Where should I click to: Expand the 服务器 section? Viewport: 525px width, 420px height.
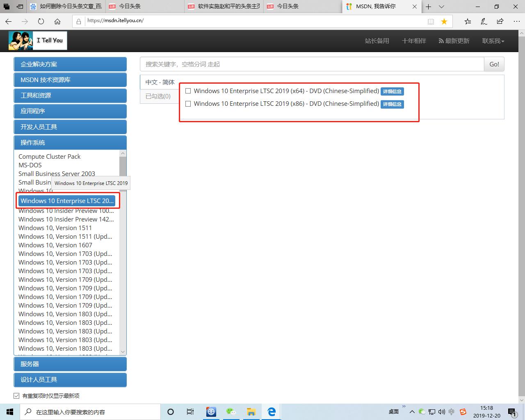point(70,364)
